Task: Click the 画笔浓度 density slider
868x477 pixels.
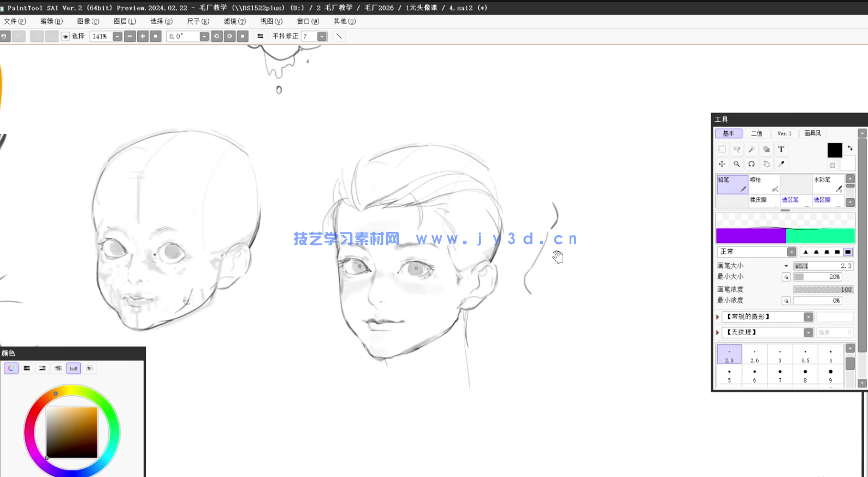Action: coord(823,290)
